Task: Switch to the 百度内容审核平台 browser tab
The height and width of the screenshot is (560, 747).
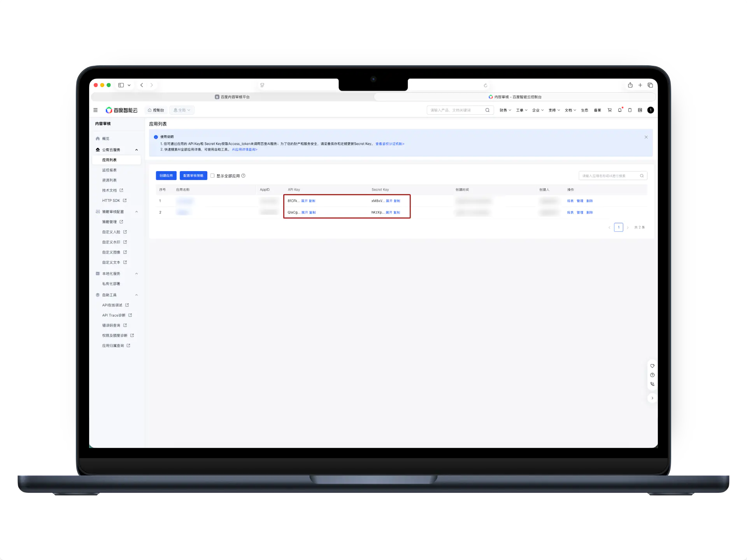Action: pyautogui.click(x=232, y=97)
